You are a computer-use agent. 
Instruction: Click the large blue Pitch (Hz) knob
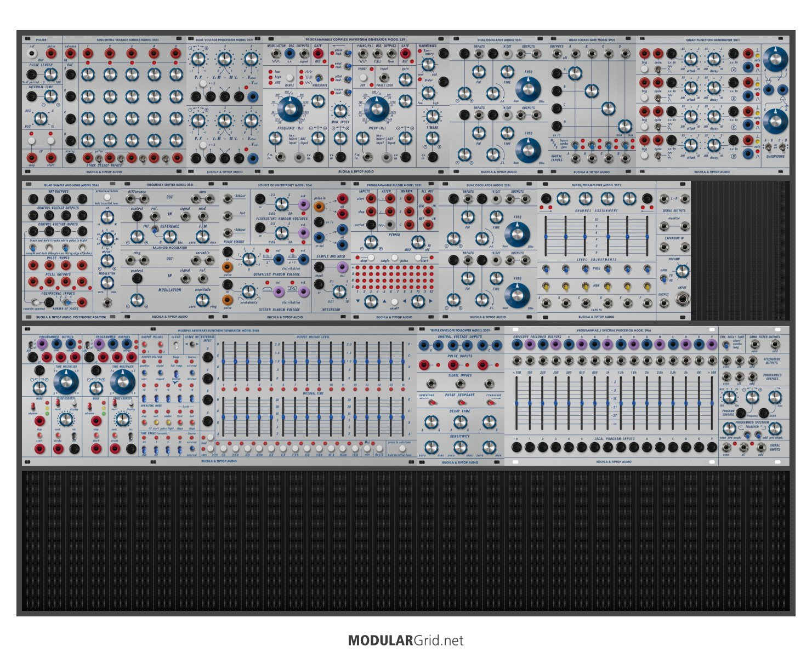pos(376,109)
